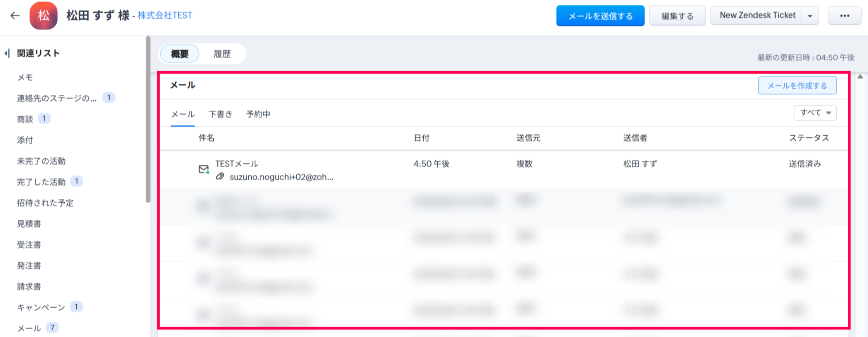Open the three-dots more options menu

coord(844,16)
